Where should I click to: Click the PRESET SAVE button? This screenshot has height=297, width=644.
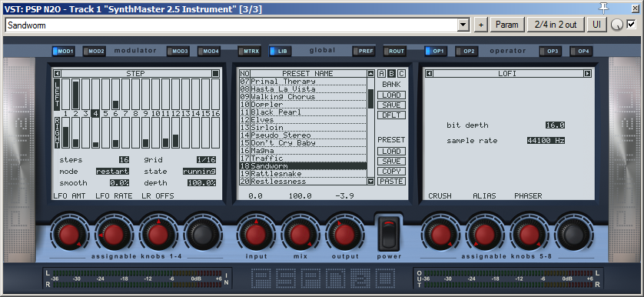[391, 162]
